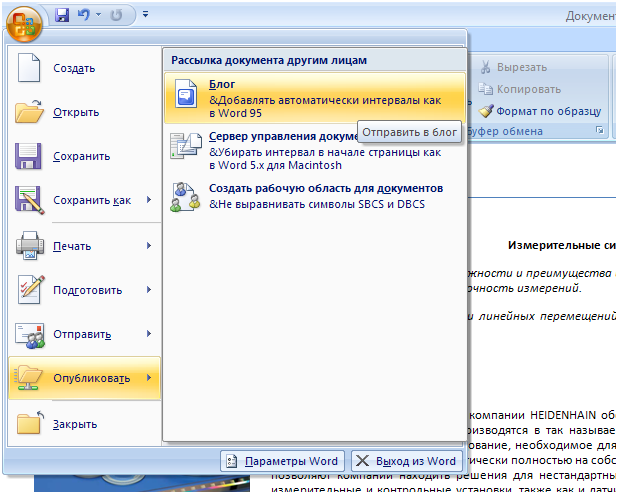Click the Копировать label in the ribbon
618x494 pixels.
529,89
